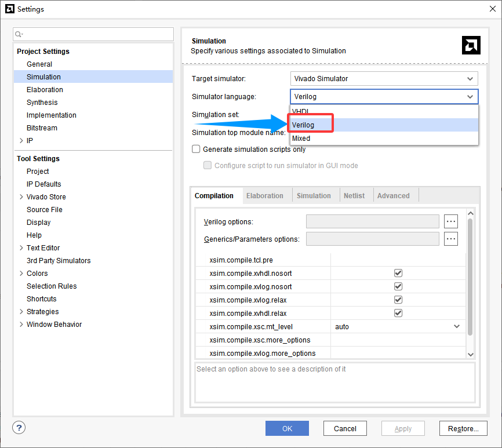The image size is (502, 448).
Task: Click the Restore... button
Action: pos(463,428)
